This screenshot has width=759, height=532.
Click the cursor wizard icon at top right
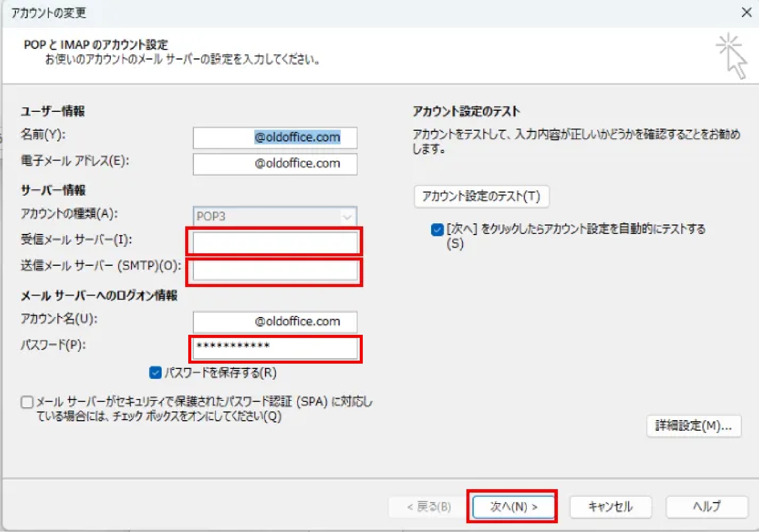(732, 56)
